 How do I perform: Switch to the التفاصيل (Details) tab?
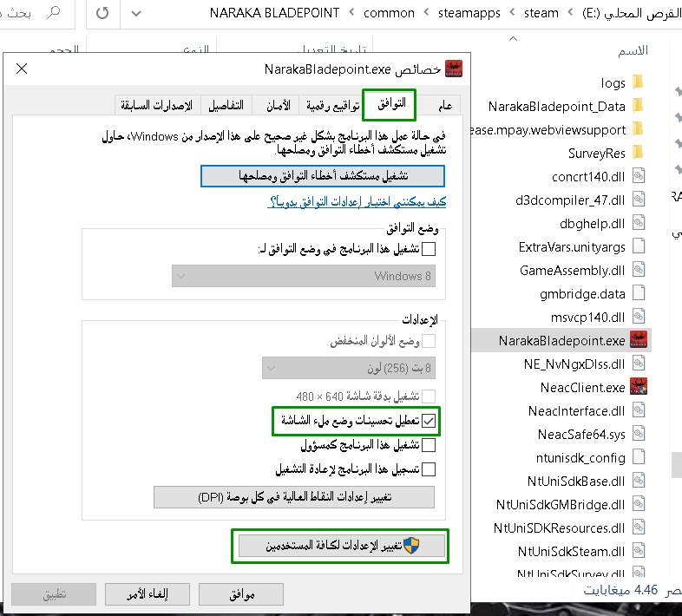(226, 106)
